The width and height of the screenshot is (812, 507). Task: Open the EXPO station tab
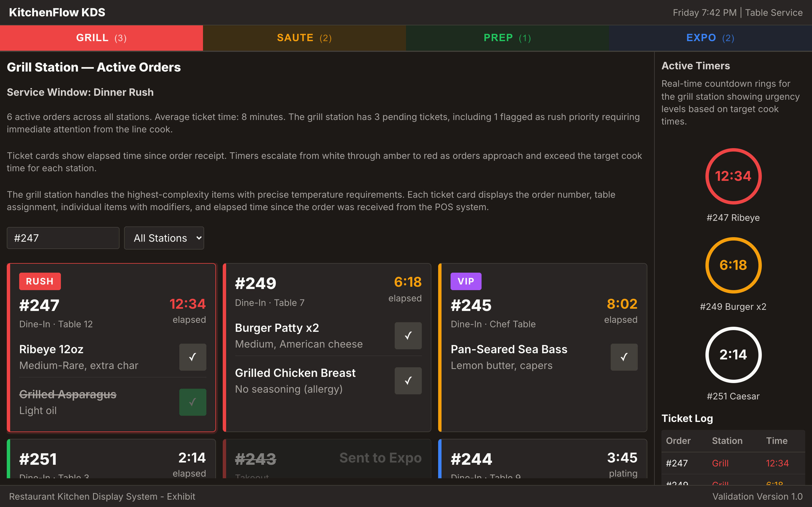710,38
